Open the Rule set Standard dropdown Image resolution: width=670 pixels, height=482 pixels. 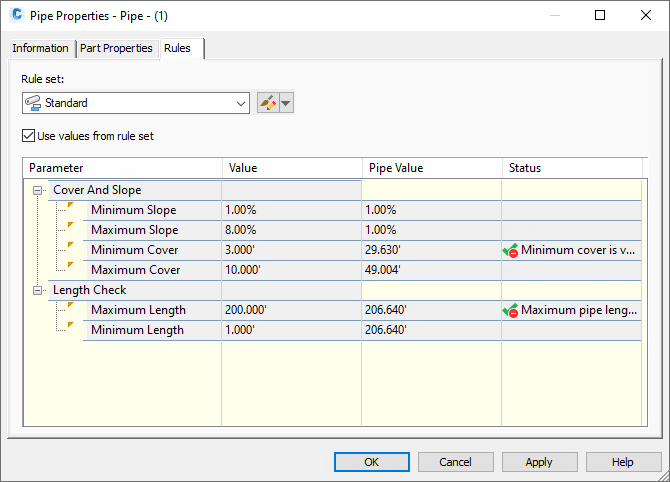point(241,103)
